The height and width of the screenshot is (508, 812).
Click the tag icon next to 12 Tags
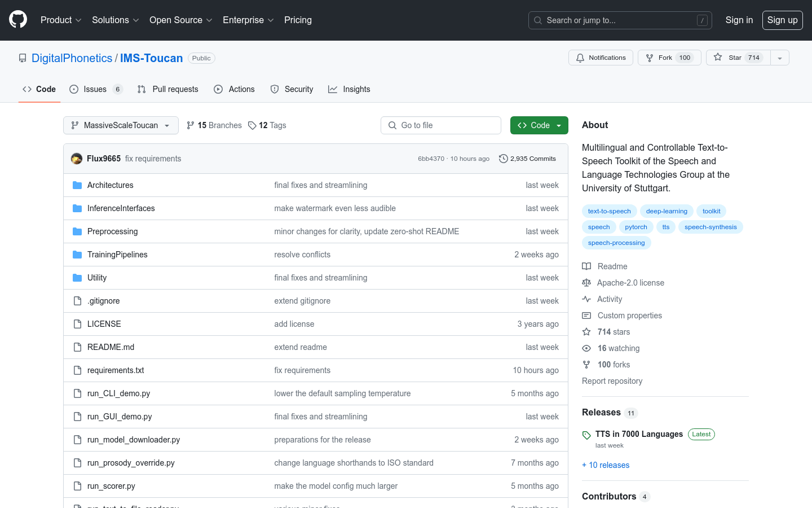(x=252, y=125)
